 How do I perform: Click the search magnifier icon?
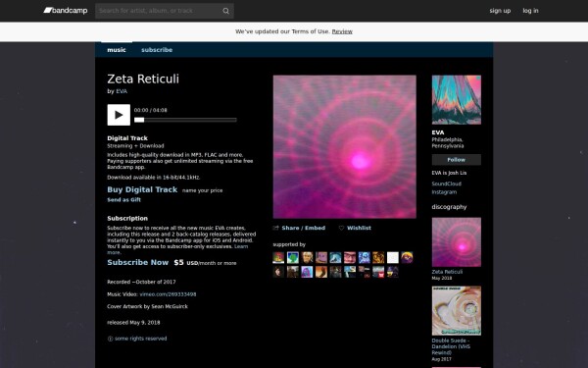pos(225,11)
